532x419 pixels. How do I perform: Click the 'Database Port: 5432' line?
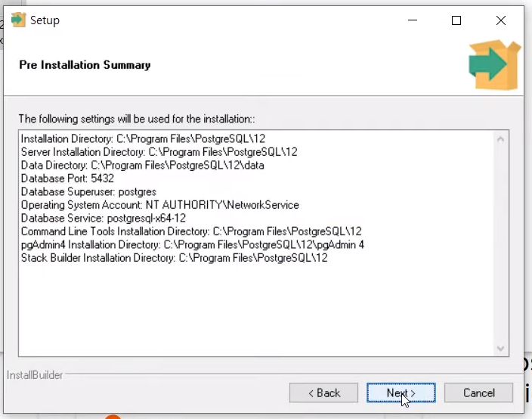coord(67,178)
